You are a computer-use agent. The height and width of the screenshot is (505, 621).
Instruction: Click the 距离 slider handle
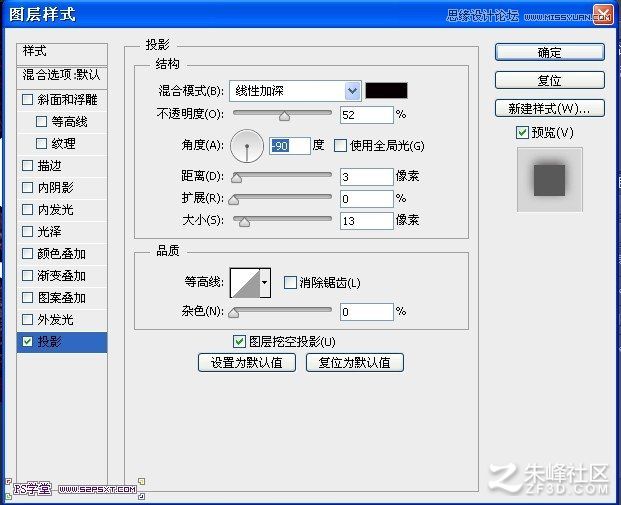tap(236, 177)
